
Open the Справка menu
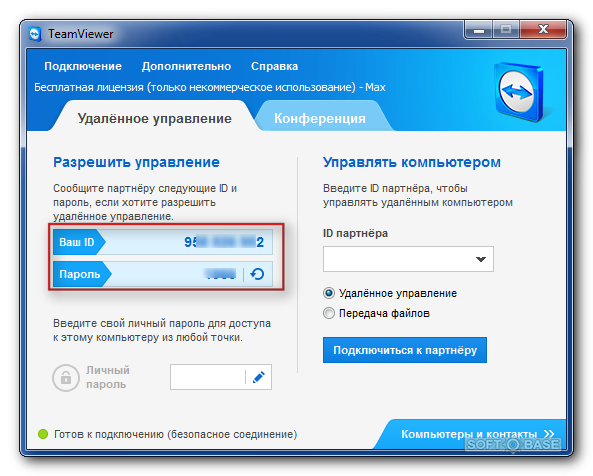coord(274,66)
